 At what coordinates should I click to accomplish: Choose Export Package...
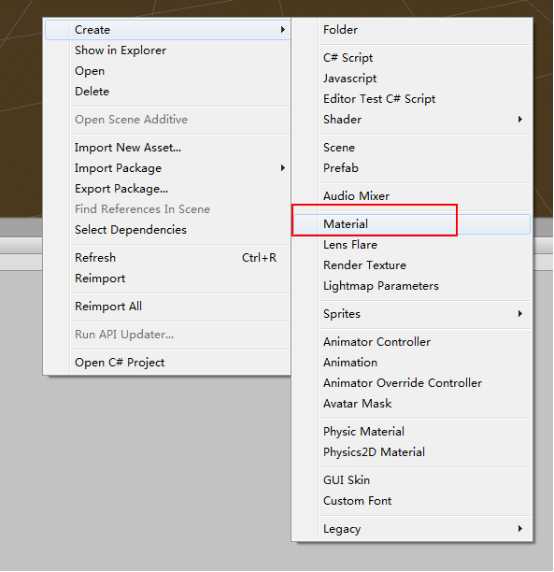(x=167, y=189)
